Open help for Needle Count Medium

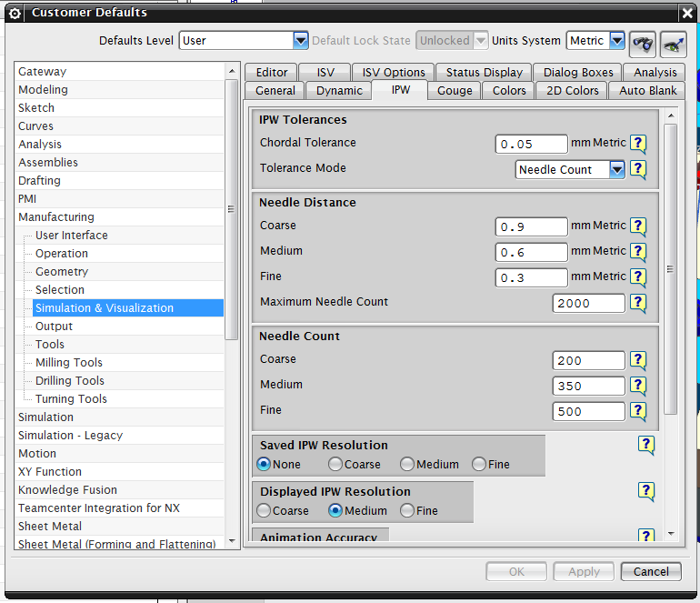coord(638,386)
